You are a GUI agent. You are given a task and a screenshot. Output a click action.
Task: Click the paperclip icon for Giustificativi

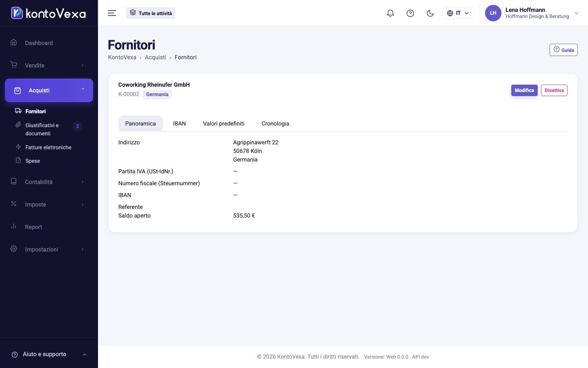[x=18, y=125]
